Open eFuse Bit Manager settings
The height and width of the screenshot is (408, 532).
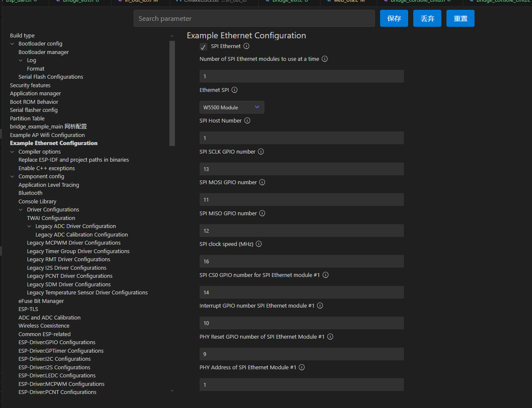pos(41,301)
